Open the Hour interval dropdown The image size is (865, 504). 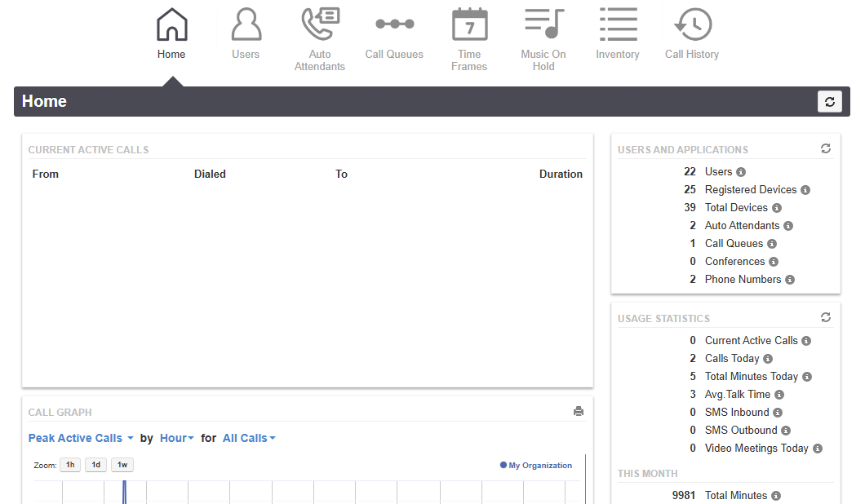click(177, 438)
